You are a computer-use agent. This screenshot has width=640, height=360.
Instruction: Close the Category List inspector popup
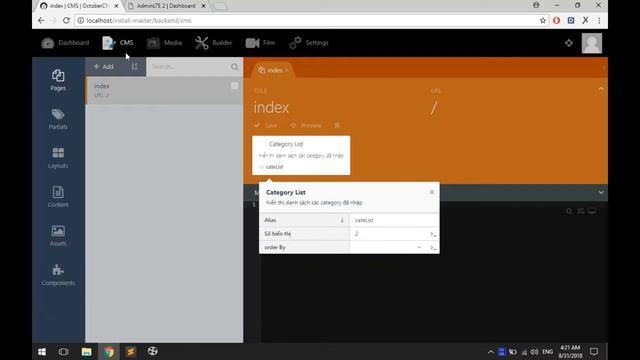click(432, 192)
